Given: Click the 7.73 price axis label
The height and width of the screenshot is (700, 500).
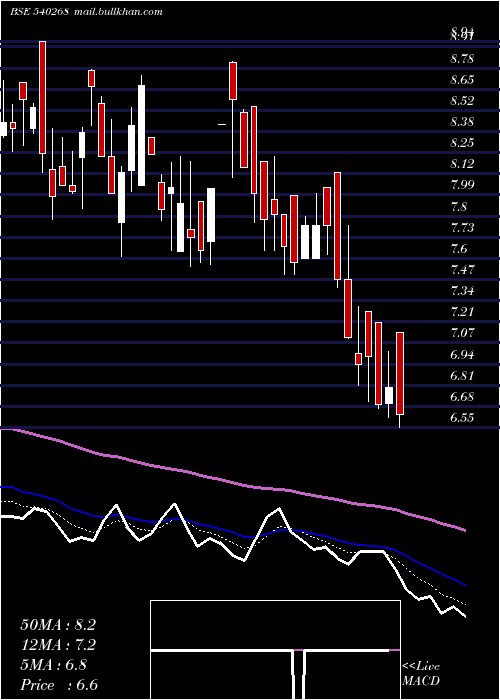Looking at the screenshot, I should tap(462, 228).
